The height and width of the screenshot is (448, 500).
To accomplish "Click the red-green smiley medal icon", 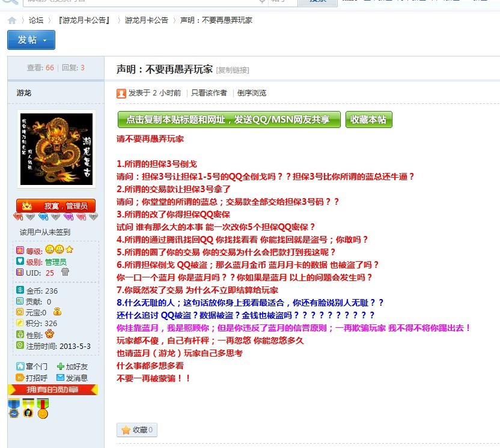I will pyautogui.click(x=42, y=408).
